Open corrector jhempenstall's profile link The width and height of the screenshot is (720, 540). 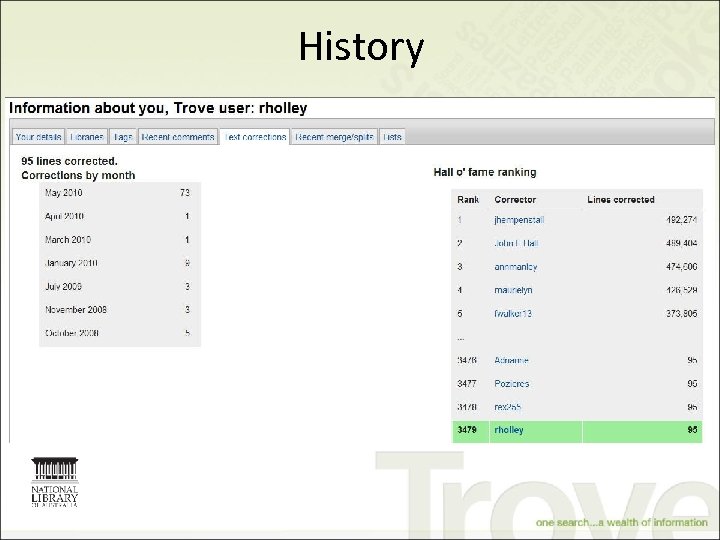coord(519,220)
